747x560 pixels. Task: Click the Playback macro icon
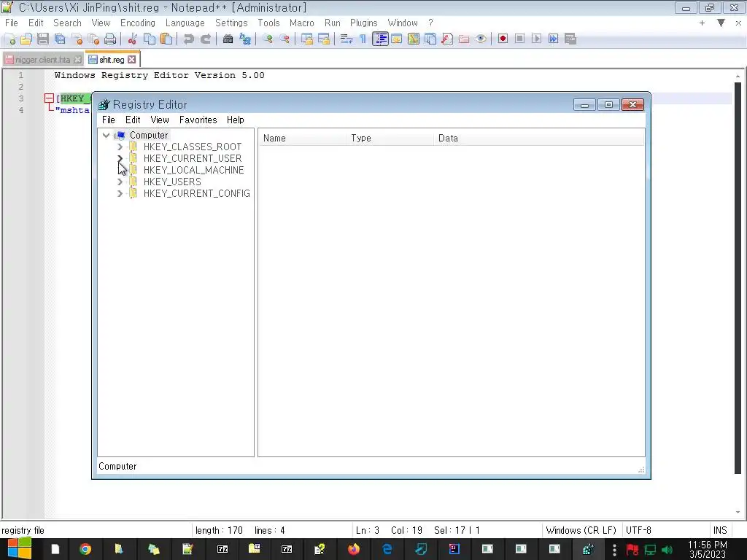point(536,39)
